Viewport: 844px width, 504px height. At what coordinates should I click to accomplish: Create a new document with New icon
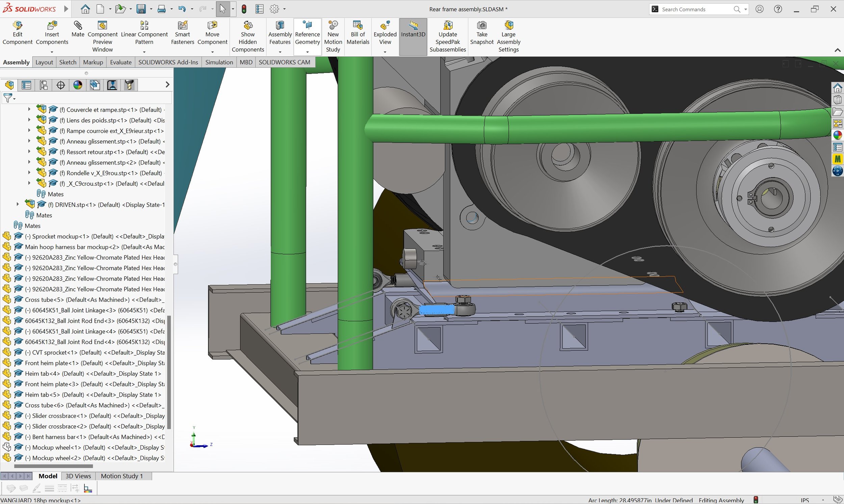[101, 9]
